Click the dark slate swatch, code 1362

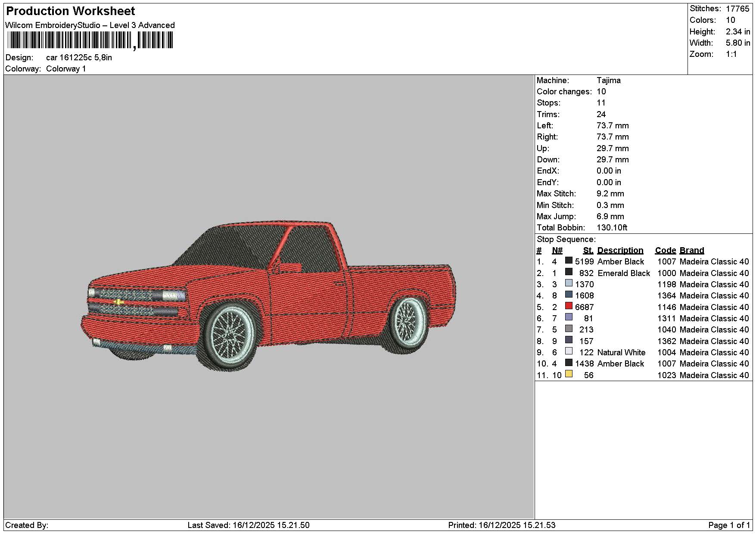(x=569, y=340)
